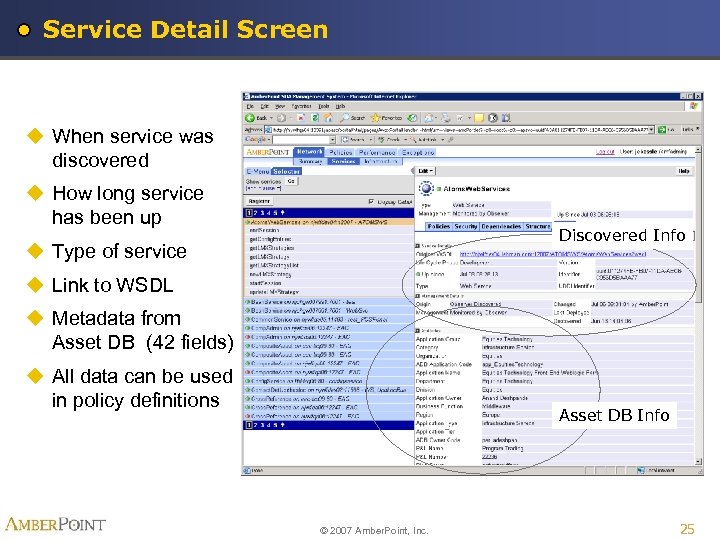720x540 pixels.
Task: Open the Favorites menu in Internet Explorer
Action: pyautogui.click(x=301, y=106)
